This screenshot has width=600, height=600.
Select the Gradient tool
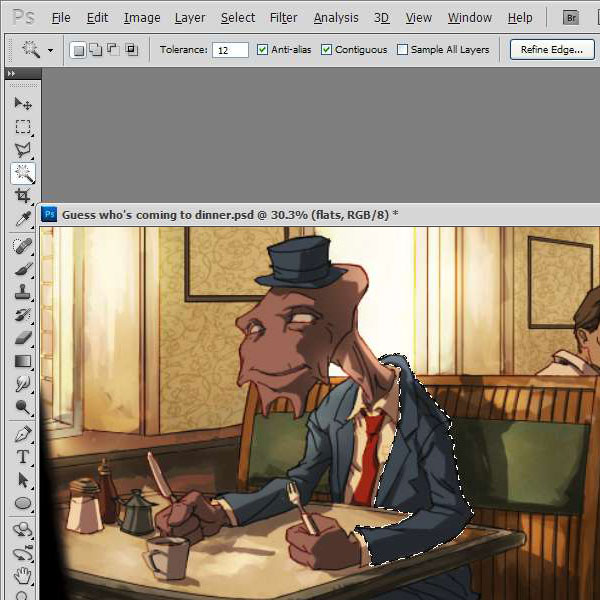coord(23,361)
